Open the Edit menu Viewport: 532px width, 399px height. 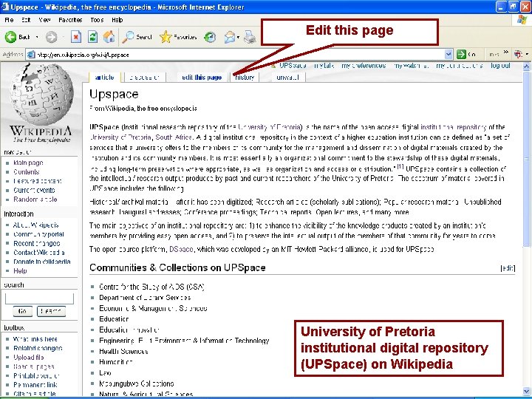[26, 20]
